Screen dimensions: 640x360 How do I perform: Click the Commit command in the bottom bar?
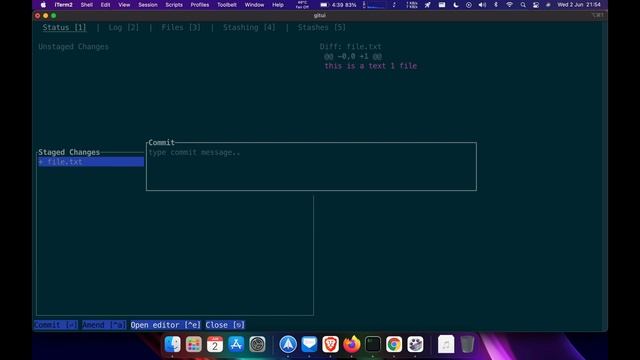point(56,325)
